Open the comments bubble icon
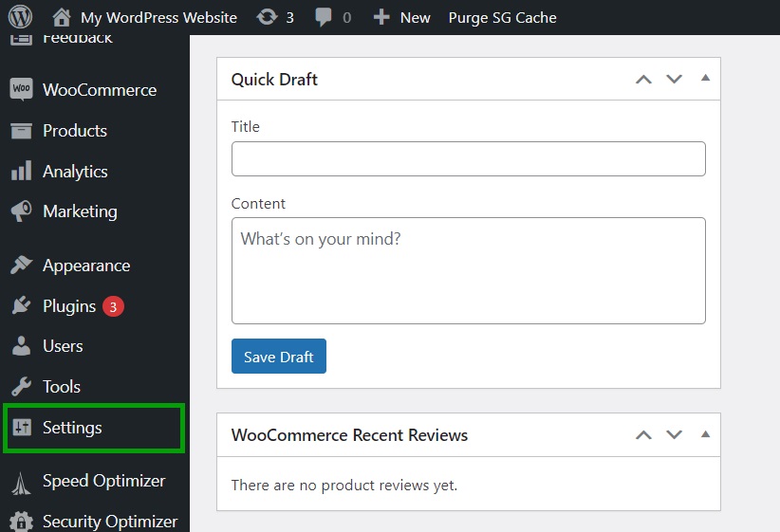Image resolution: width=780 pixels, height=532 pixels. [x=324, y=17]
